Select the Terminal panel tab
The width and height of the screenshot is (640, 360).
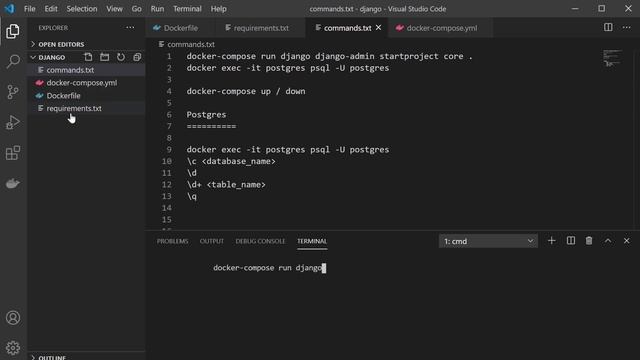312,241
